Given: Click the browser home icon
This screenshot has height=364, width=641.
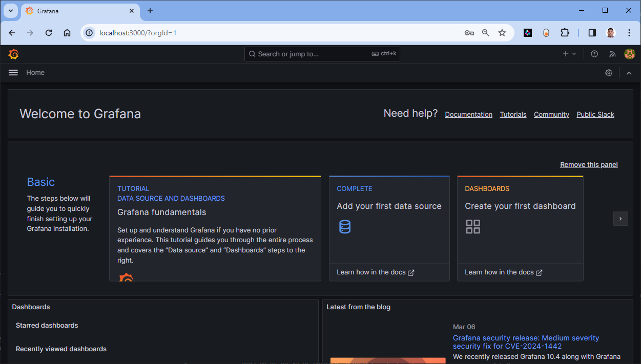Looking at the screenshot, I should tap(67, 33).
